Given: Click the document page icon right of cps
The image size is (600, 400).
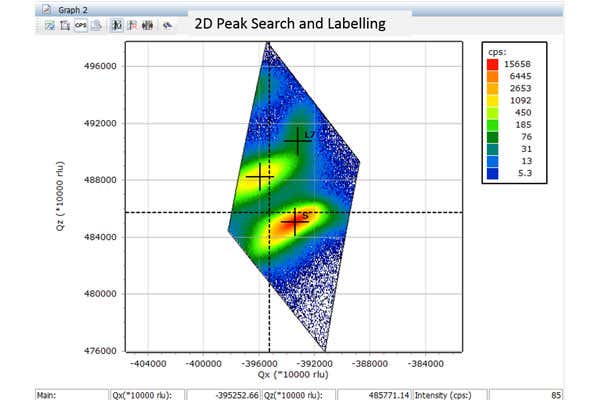Looking at the screenshot, I should tap(95, 24).
